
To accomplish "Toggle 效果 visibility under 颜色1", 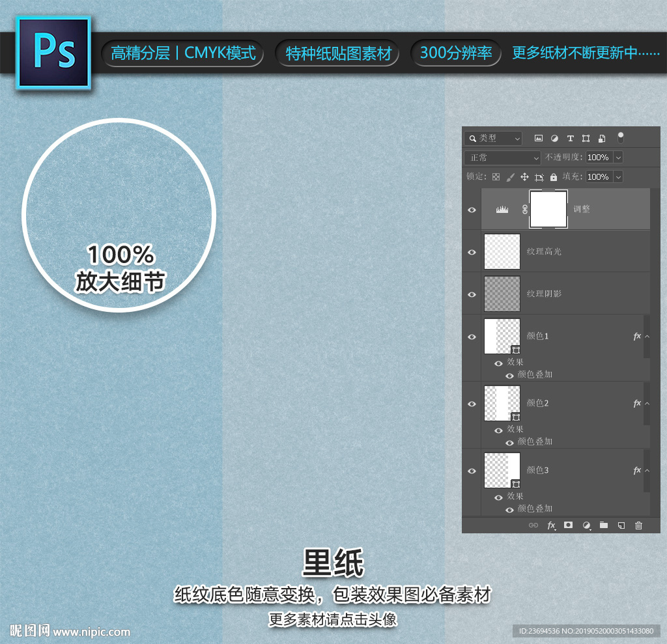I will [x=498, y=363].
